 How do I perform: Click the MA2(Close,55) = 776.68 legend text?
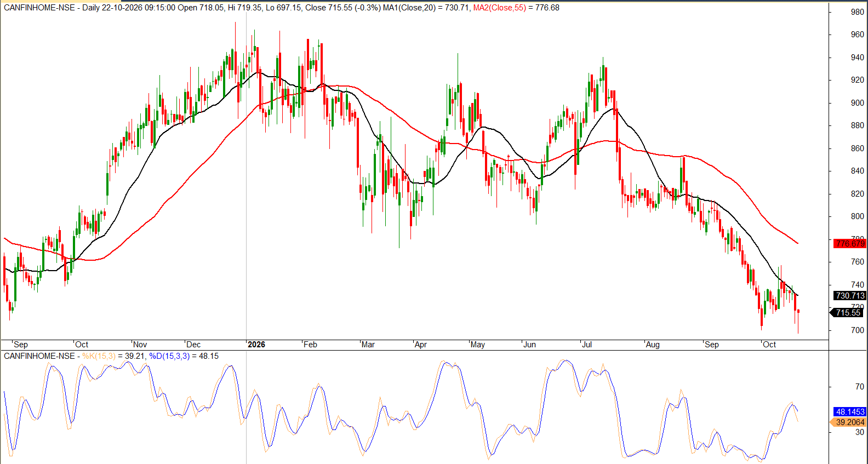[x=516, y=8]
